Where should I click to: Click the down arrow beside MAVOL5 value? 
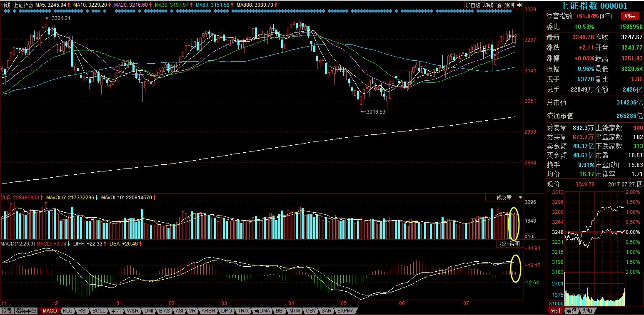[97, 198]
